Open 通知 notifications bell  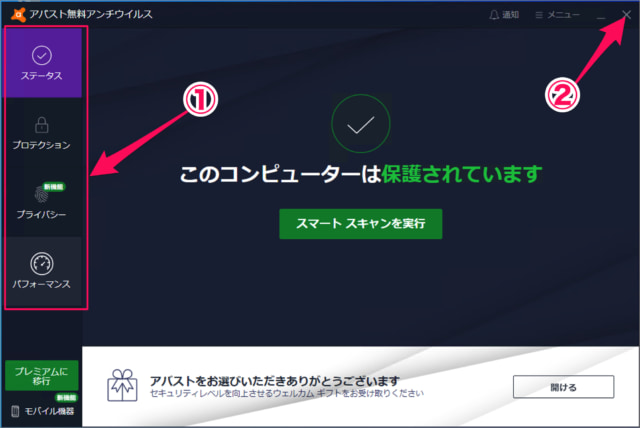pyautogui.click(x=504, y=15)
